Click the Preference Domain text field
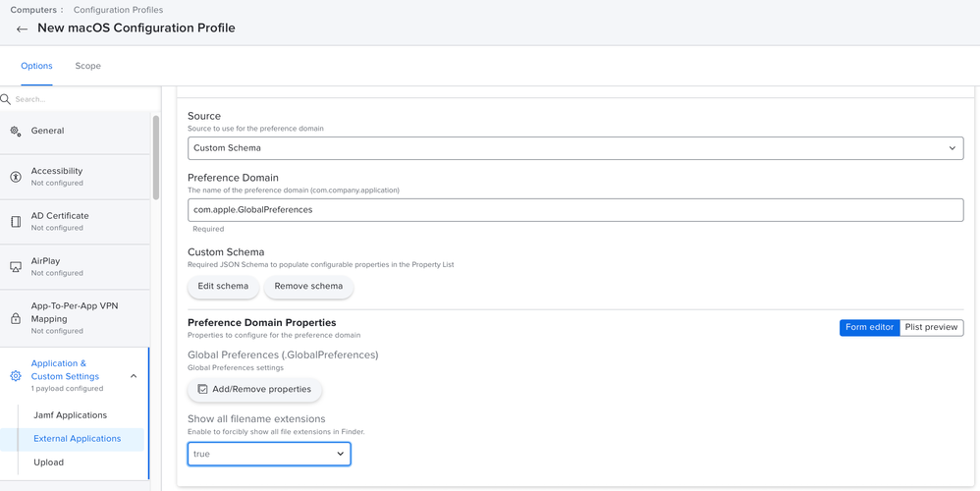This screenshot has width=980, height=491. click(x=575, y=210)
